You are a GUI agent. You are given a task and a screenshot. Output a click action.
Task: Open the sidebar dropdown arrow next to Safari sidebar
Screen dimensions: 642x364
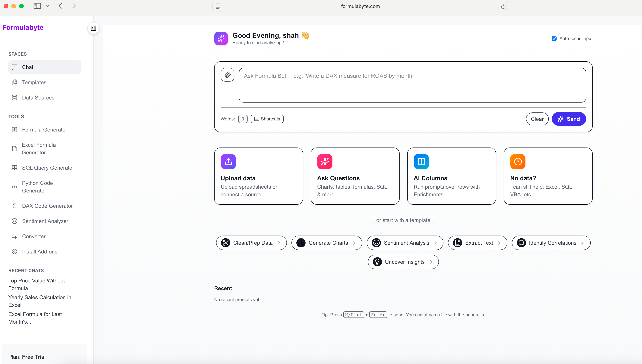(47, 6)
